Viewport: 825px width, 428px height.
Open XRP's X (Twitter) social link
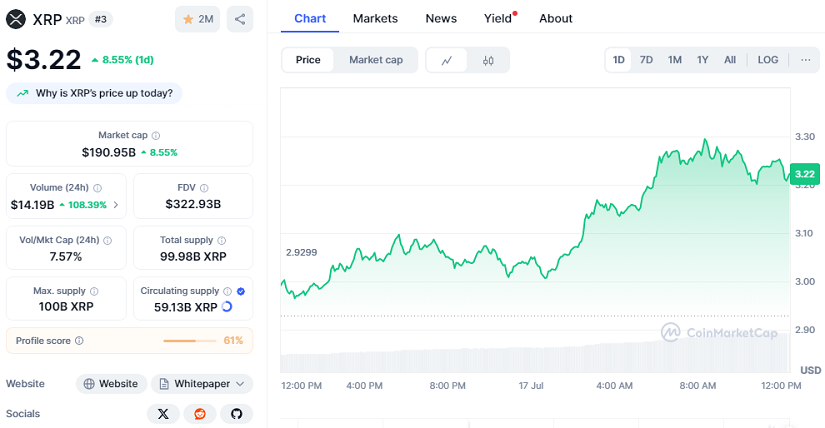[x=163, y=414]
